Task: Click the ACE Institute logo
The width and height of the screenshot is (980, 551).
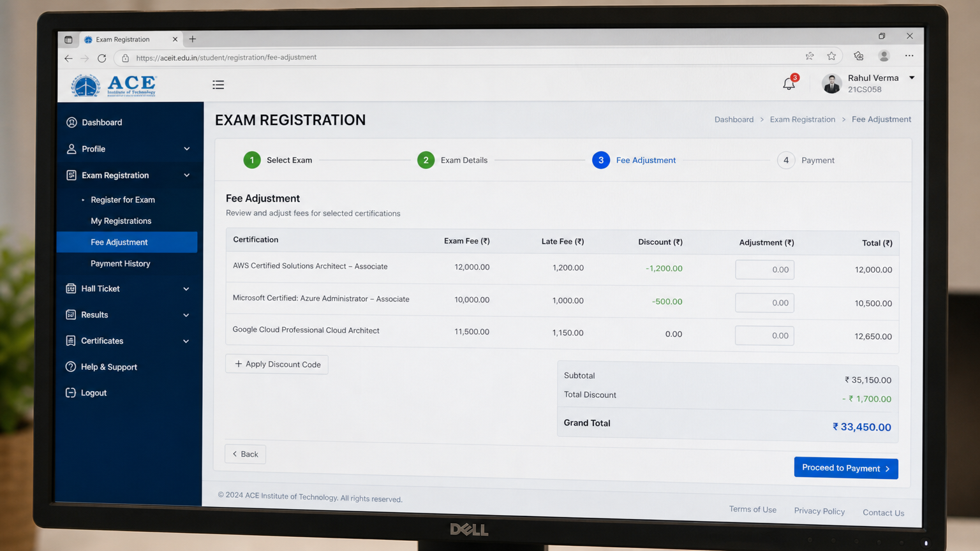Action: point(114,85)
